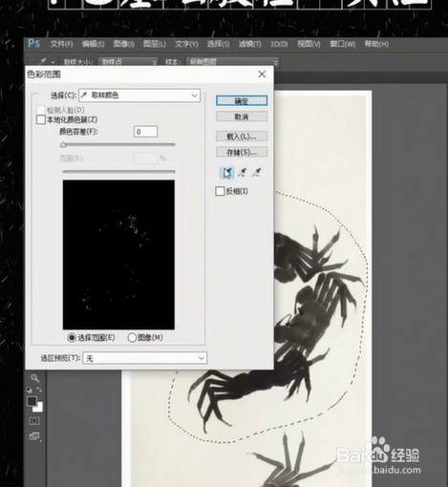Click the 存储(S)... button
448x487 pixels.
coord(242,152)
